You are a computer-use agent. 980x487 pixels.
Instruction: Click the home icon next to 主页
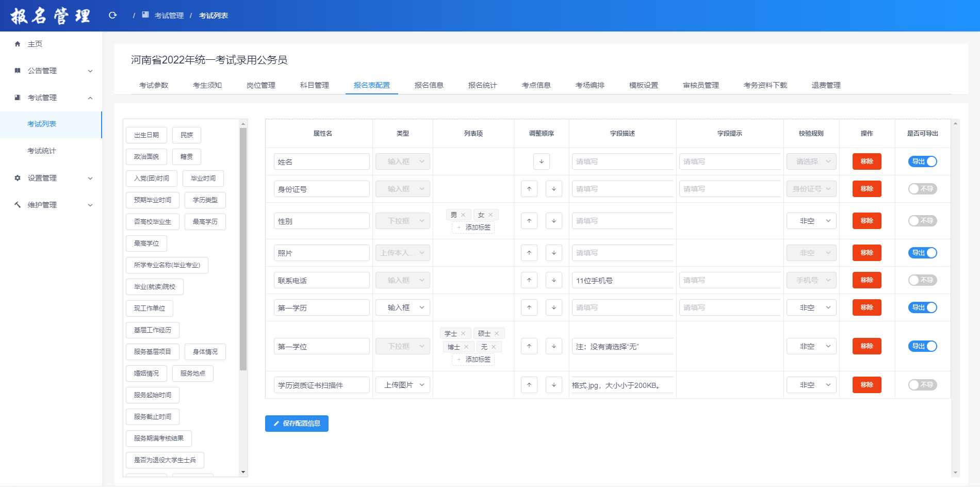[x=18, y=44]
